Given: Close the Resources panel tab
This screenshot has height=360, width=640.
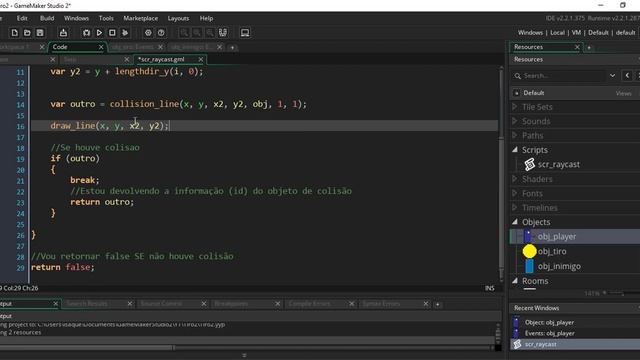Looking at the screenshot, I should [x=577, y=47].
